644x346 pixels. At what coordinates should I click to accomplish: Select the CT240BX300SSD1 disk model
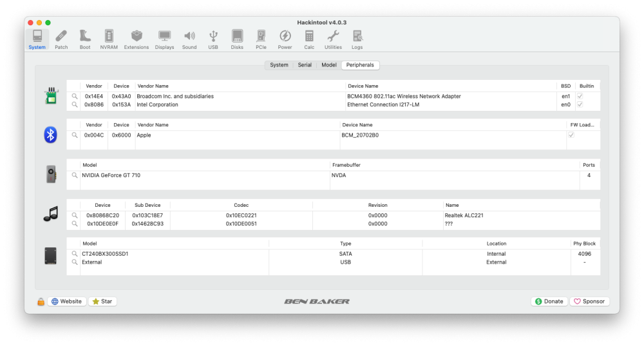point(105,254)
